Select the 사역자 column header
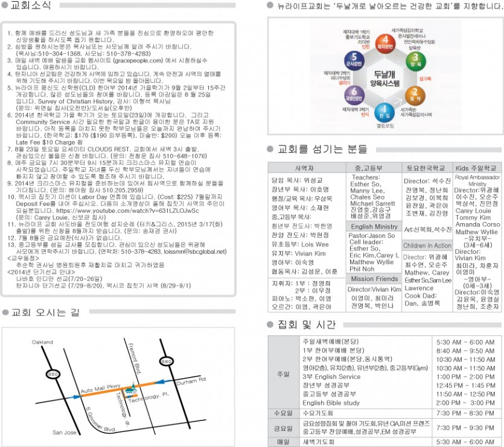 [307, 168]
